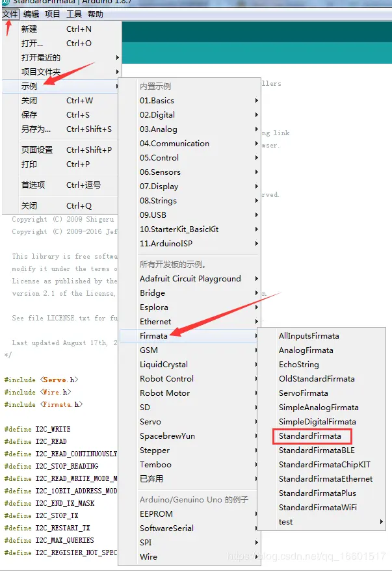
Task: Select 打印 menu entry
Action: [61, 164]
